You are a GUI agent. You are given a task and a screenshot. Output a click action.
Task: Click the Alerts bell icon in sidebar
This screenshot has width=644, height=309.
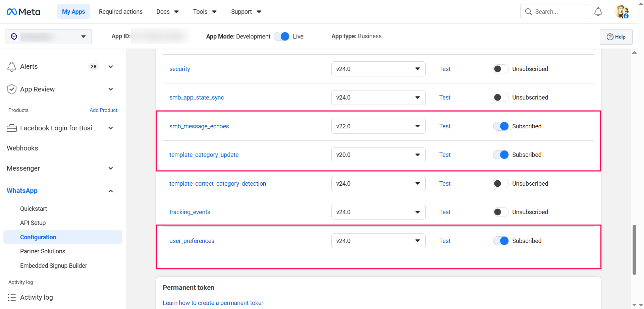(x=12, y=66)
